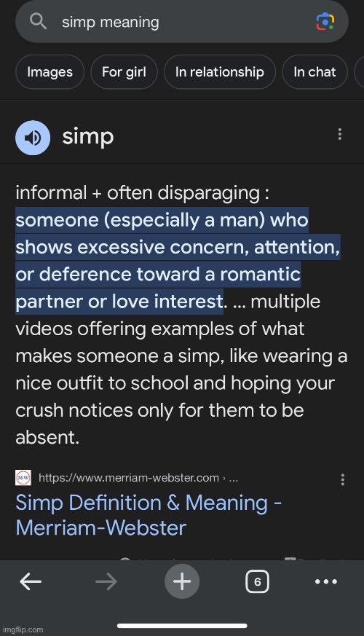This screenshot has height=636, width=364.
Task: Open the tab switcher showing 6
Action: click(x=258, y=581)
